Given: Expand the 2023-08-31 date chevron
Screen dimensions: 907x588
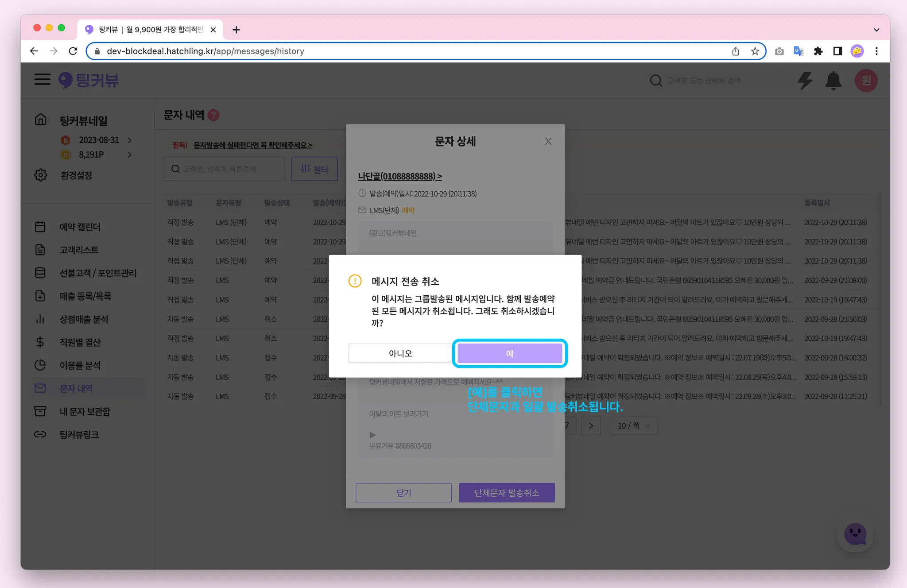Looking at the screenshot, I should pos(130,140).
